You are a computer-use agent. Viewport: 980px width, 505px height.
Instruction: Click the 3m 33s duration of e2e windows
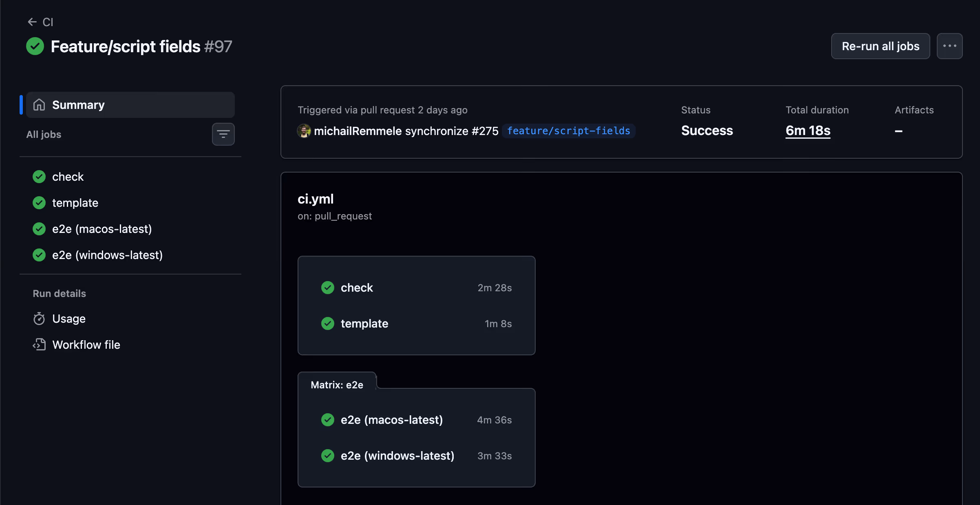pyautogui.click(x=494, y=456)
